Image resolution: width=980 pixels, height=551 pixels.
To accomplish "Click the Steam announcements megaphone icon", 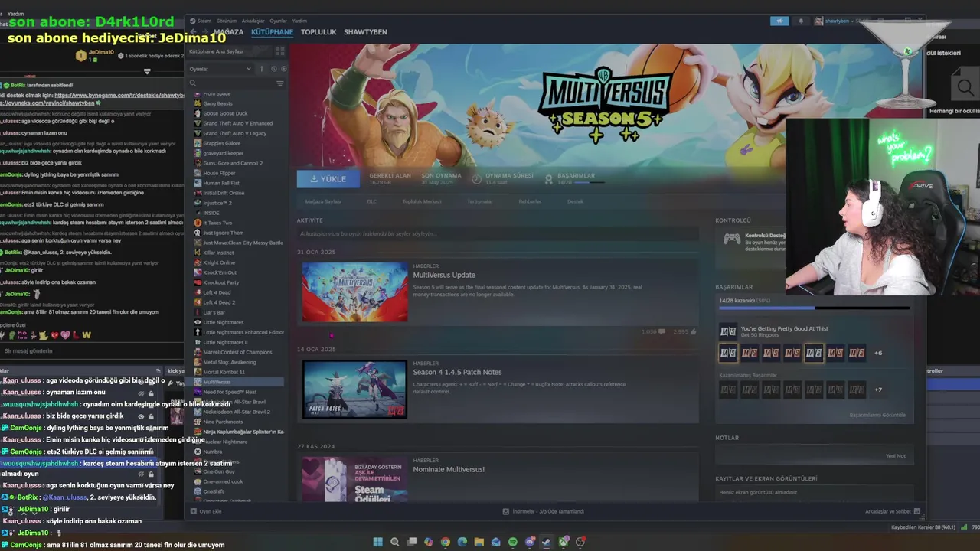I will (779, 21).
